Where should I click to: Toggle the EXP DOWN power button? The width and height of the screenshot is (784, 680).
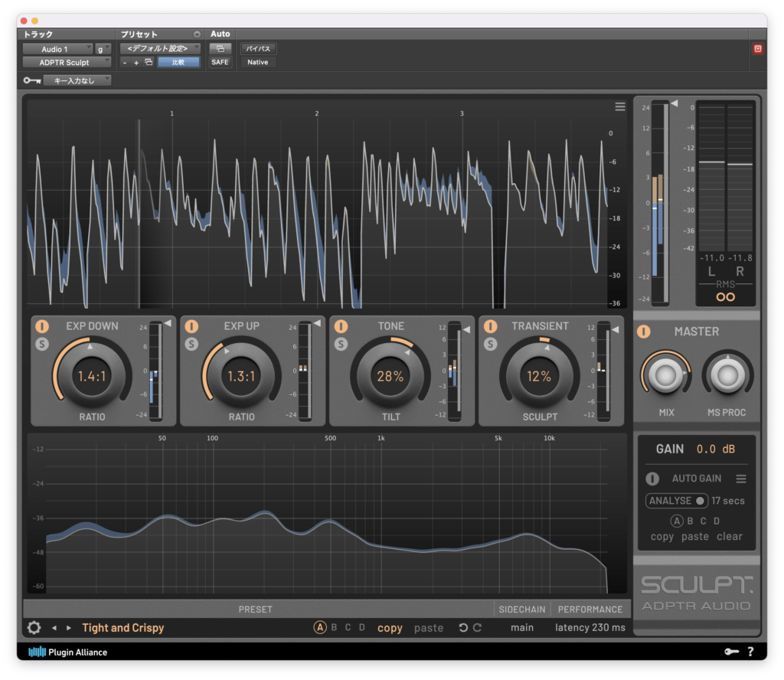(42, 326)
